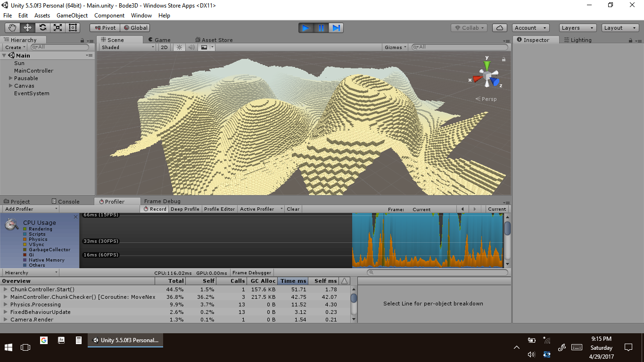Image resolution: width=644 pixels, height=362 pixels.
Task: Select the Rotate tool
Action: point(42,28)
